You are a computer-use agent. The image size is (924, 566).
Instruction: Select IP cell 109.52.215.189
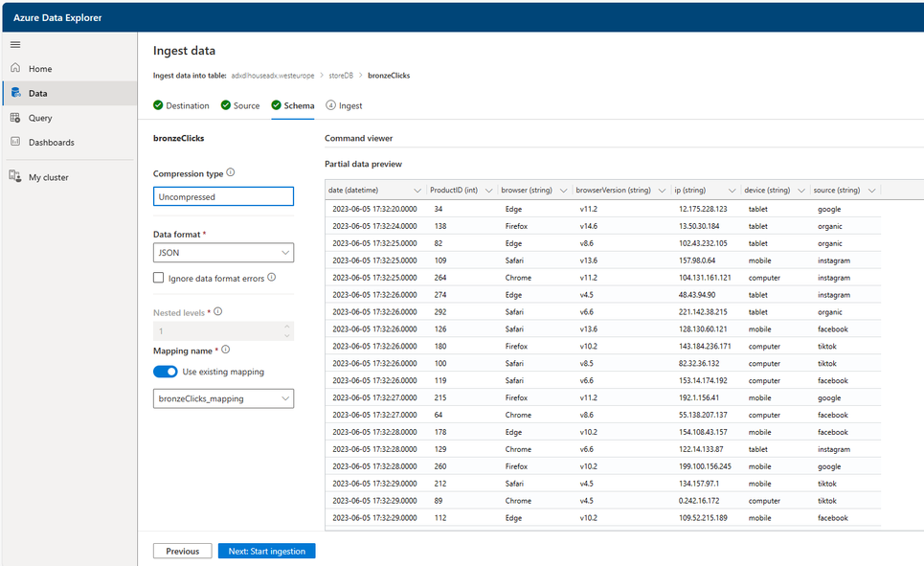pyautogui.click(x=703, y=518)
